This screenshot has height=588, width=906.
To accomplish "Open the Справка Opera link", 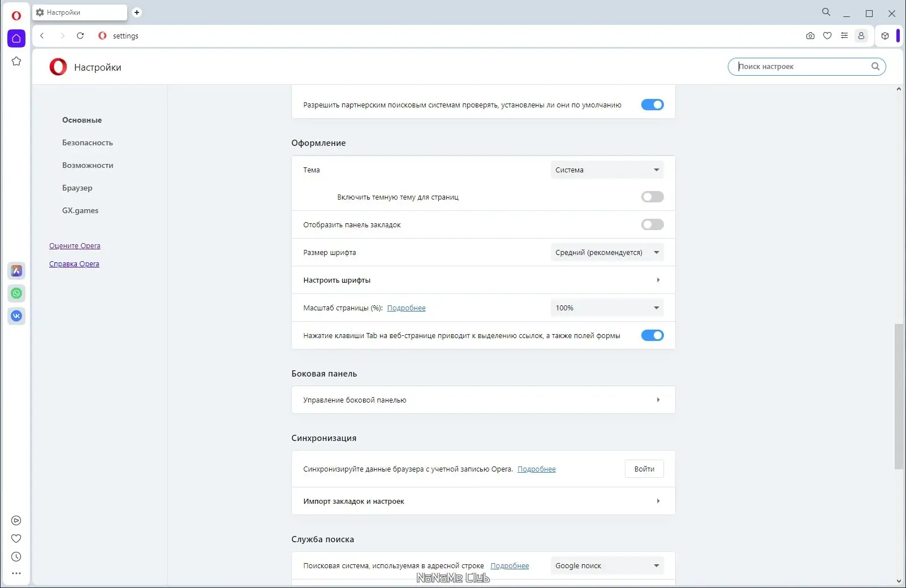I will click(74, 264).
